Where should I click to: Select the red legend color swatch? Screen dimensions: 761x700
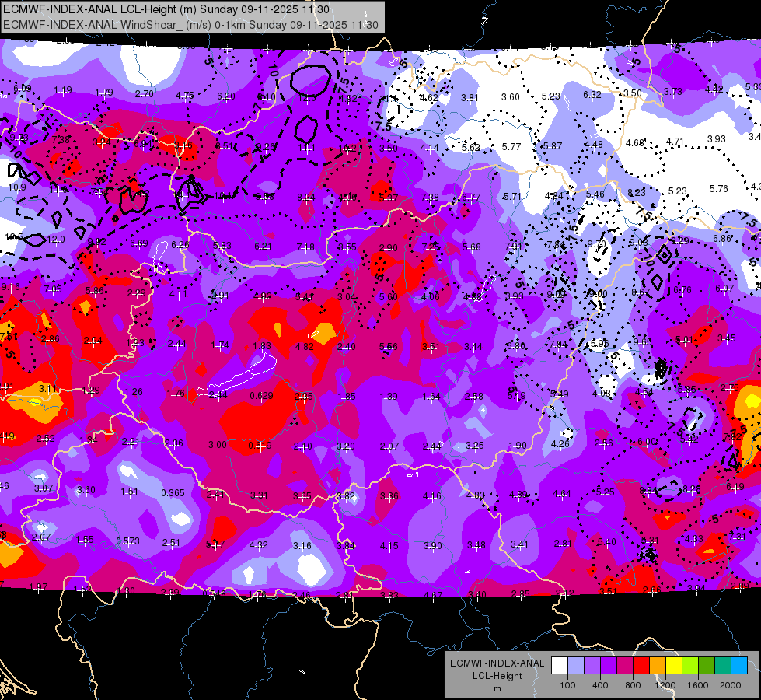(x=641, y=666)
